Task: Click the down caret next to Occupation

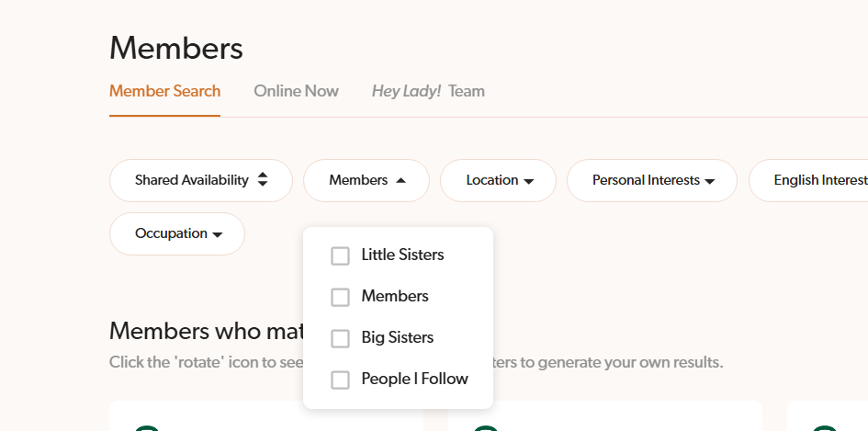Action: pos(218,235)
